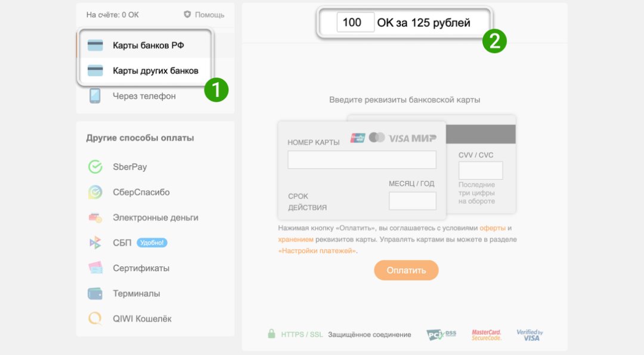Choose the СберСпасибо bonus icon
The image size is (644, 355).
[95, 192]
